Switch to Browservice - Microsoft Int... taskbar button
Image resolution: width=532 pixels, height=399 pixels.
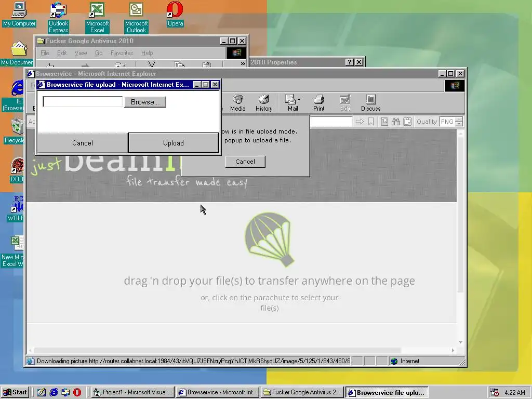point(218,392)
